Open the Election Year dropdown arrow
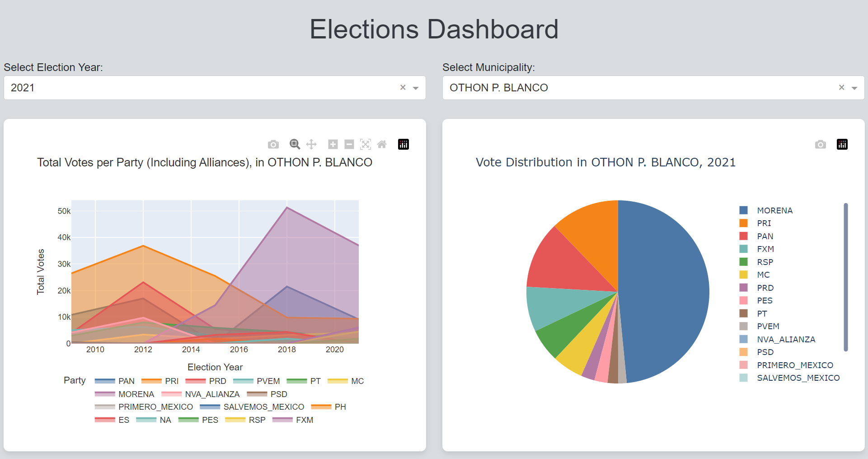Screen dimensions: 868x459 416,88
